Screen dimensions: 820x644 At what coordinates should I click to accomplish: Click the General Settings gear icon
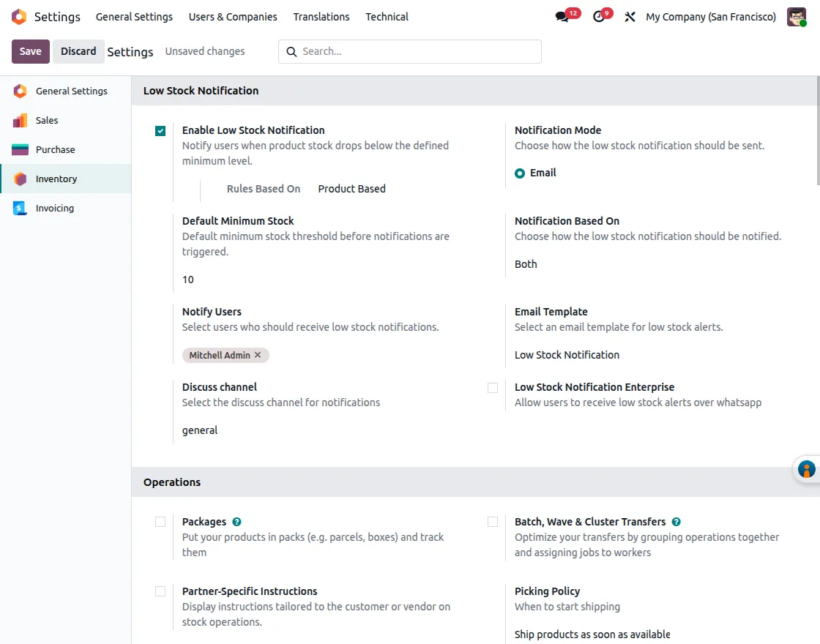pyautogui.click(x=20, y=91)
